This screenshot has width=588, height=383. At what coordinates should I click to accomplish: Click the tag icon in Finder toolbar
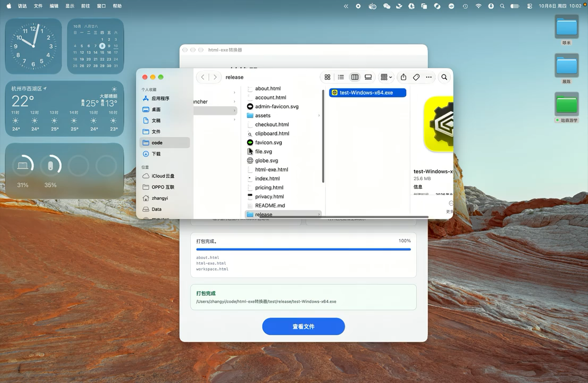pos(416,77)
